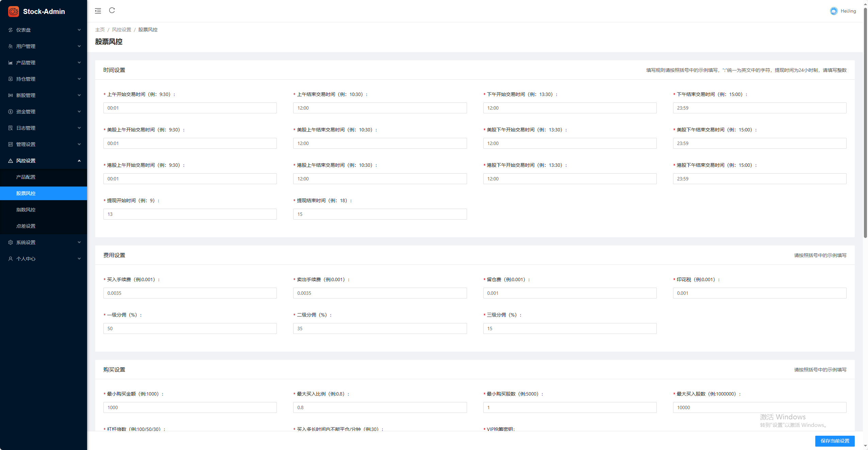Click the 风控设置 warning triangle icon
This screenshot has height=450, width=868.
pos(11,161)
